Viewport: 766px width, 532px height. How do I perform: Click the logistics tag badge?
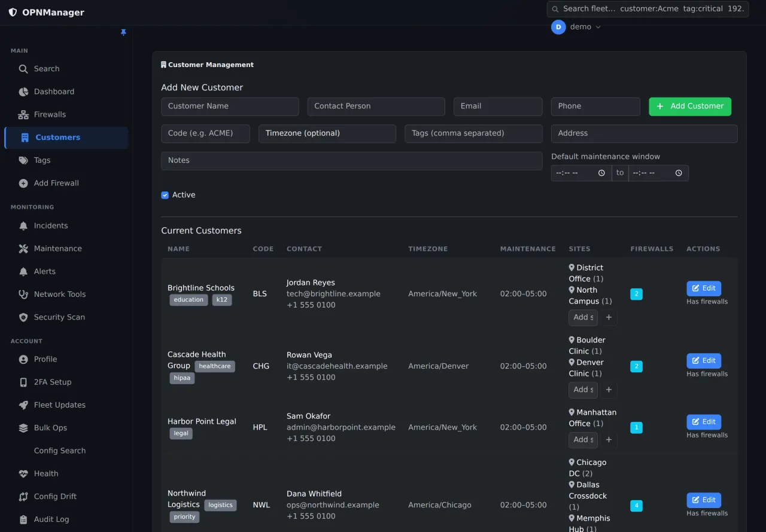click(x=220, y=505)
